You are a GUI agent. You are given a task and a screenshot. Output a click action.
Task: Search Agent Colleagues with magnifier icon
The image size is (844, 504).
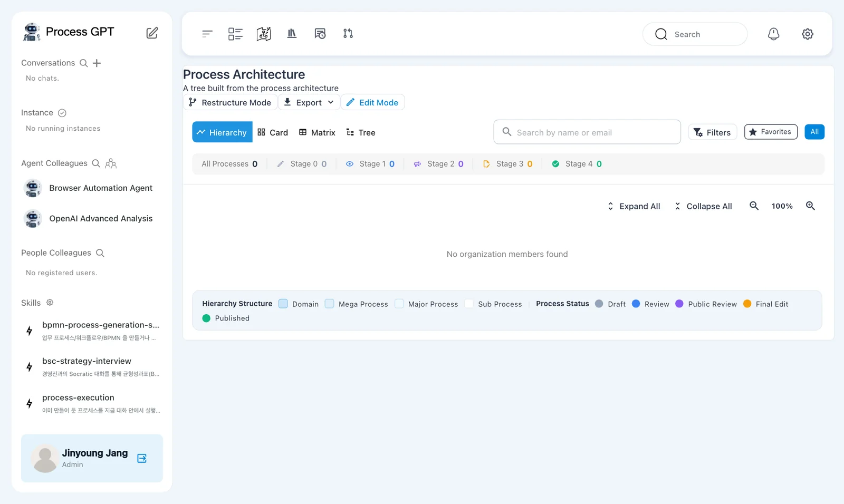(x=96, y=163)
